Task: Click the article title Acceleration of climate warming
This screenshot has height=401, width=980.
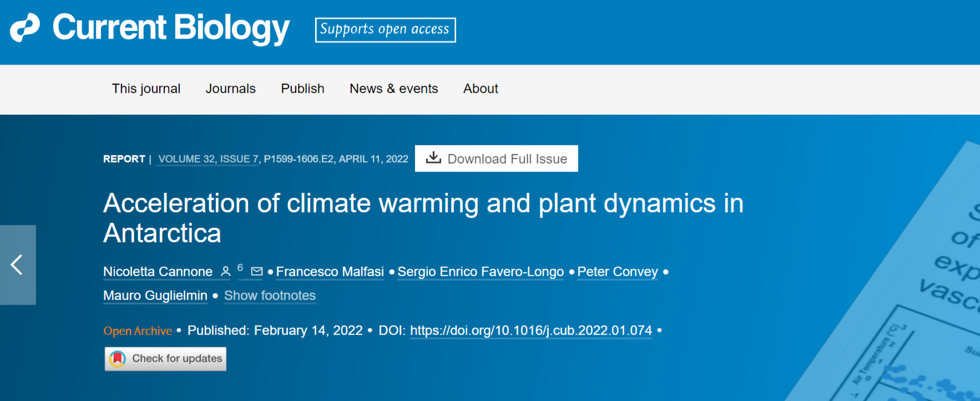Action: click(x=423, y=218)
